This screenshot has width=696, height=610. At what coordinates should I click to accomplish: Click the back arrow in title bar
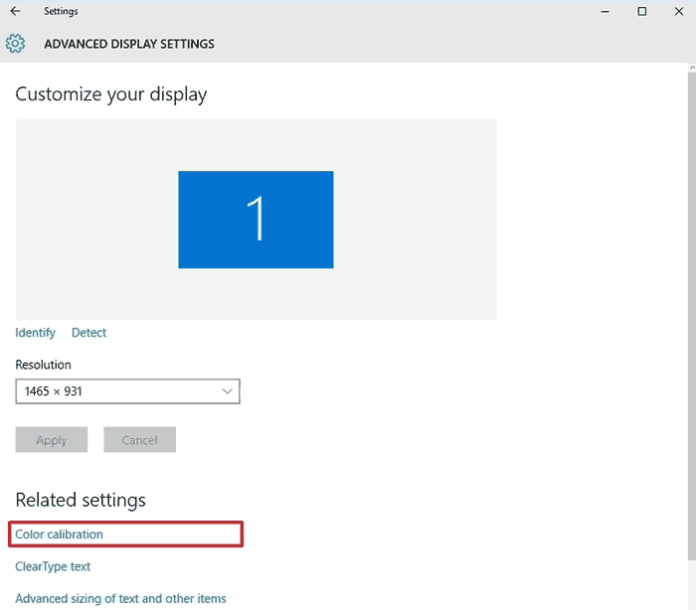[x=15, y=12]
